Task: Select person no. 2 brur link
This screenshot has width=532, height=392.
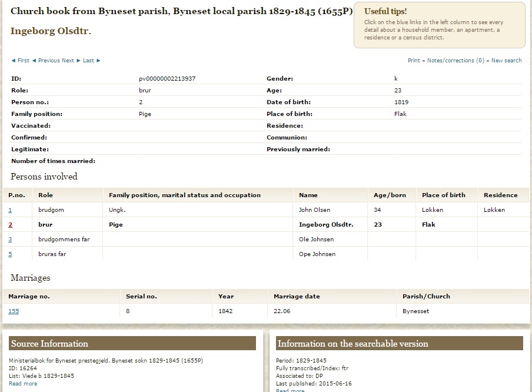Action: point(10,225)
